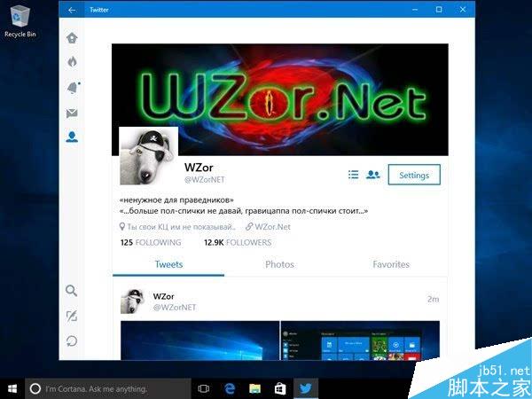Click the Cortana search box in taskbar
Screen dimensions: 532x399
[108, 388]
